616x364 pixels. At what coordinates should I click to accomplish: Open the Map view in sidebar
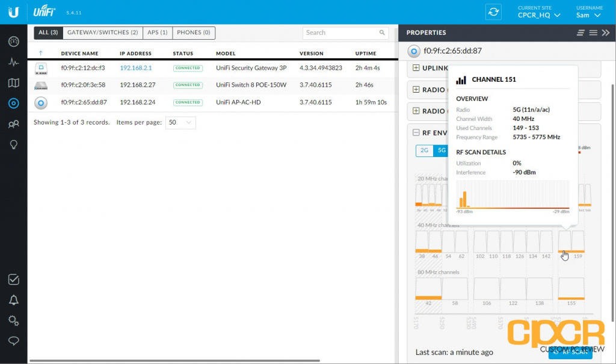coord(13,82)
